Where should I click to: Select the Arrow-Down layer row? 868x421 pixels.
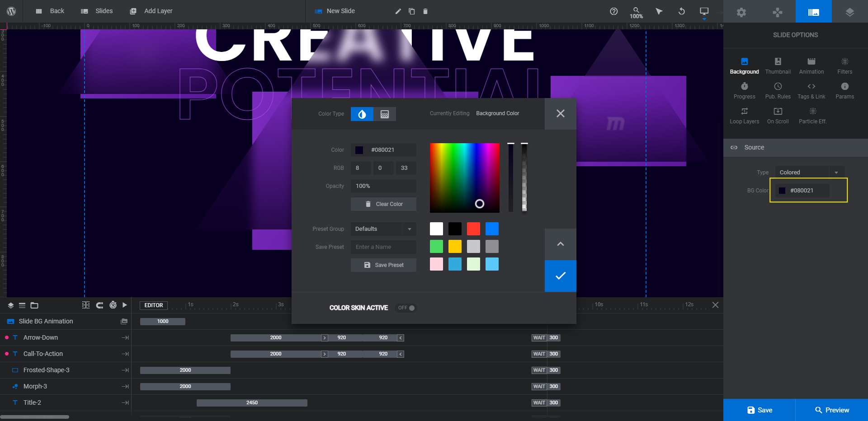66,338
